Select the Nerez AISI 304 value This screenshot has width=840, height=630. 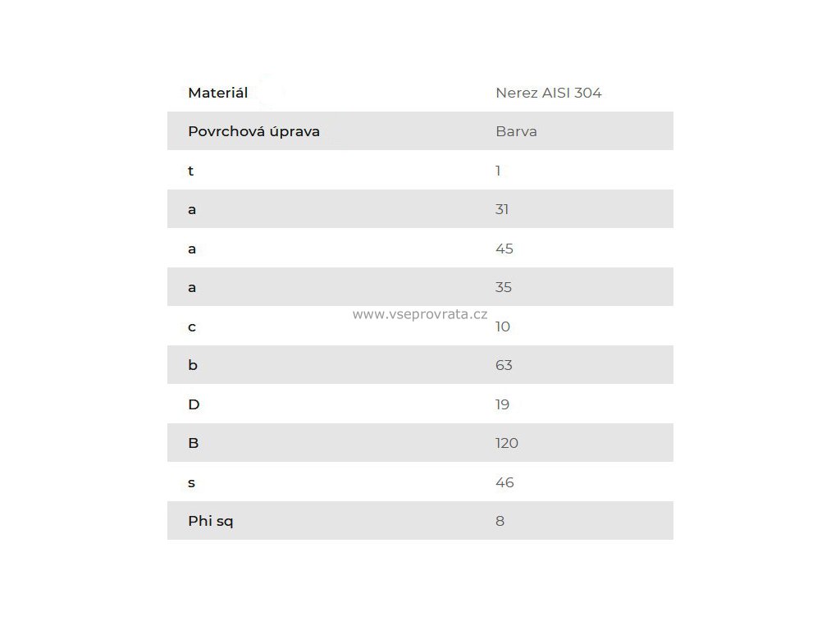pyautogui.click(x=549, y=93)
